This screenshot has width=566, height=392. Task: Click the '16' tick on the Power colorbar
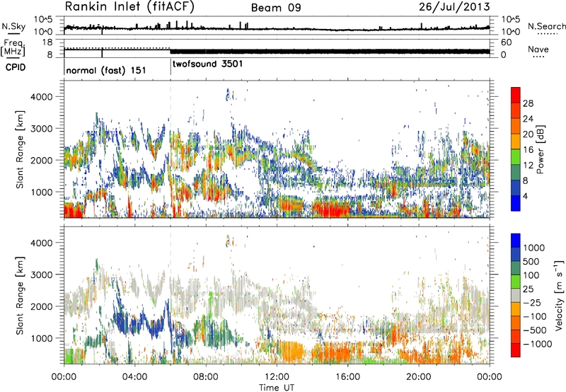pyautogui.click(x=528, y=150)
